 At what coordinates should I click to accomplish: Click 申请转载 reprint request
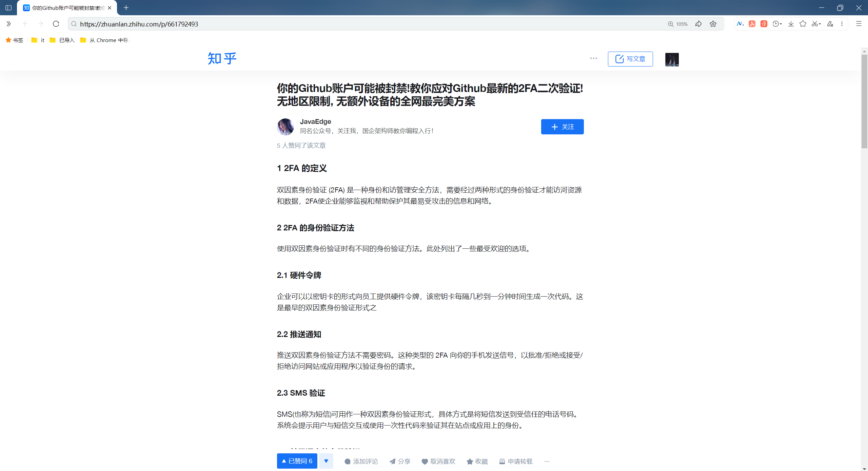coord(516,461)
